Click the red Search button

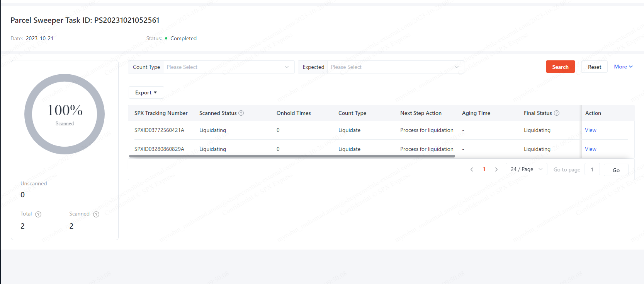(x=560, y=67)
